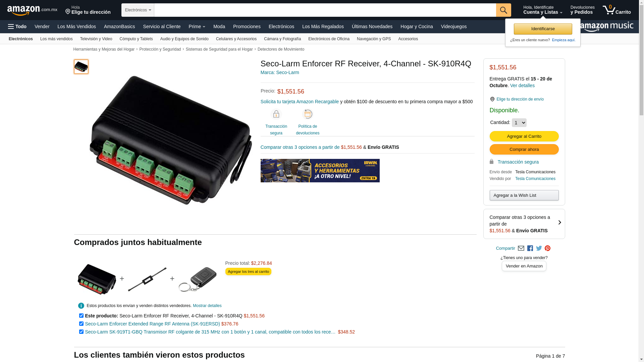The height and width of the screenshot is (362, 644).
Task: Click the Agregar al Carrito button
Action: [524, 136]
